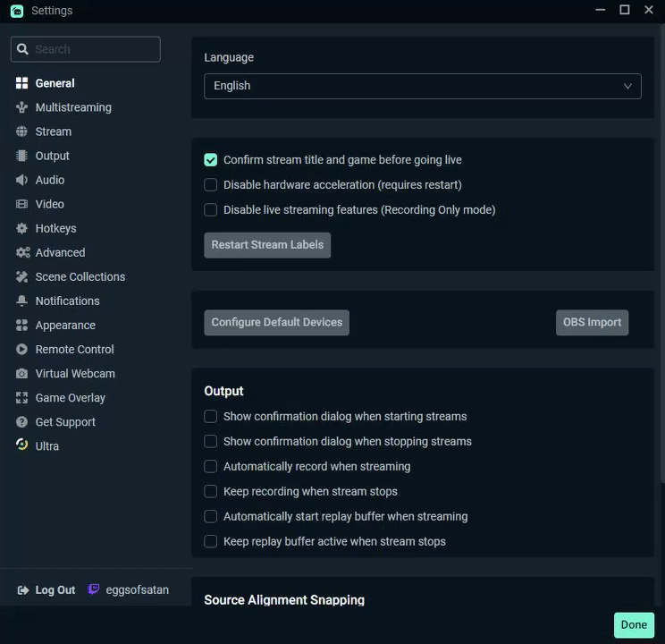Image resolution: width=665 pixels, height=644 pixels.
Task: Click the Advanced gears icon
Action: pyautogui.click(x=23, y=252)
